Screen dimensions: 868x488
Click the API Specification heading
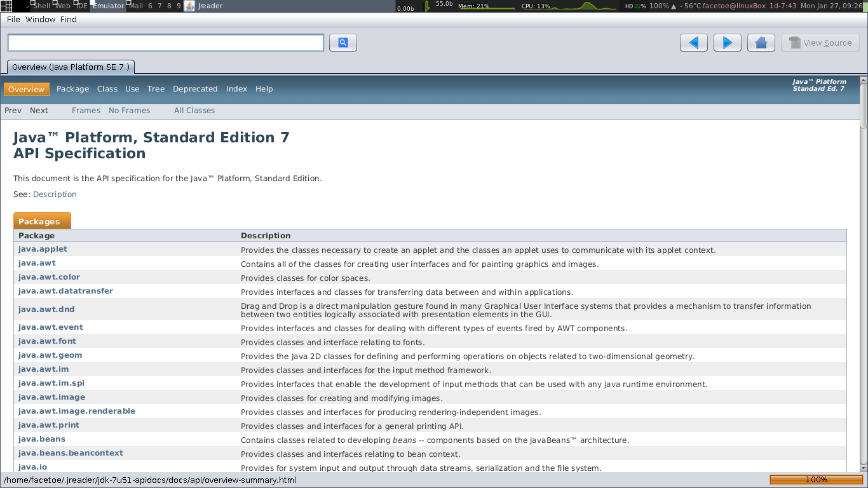(79, 154)
